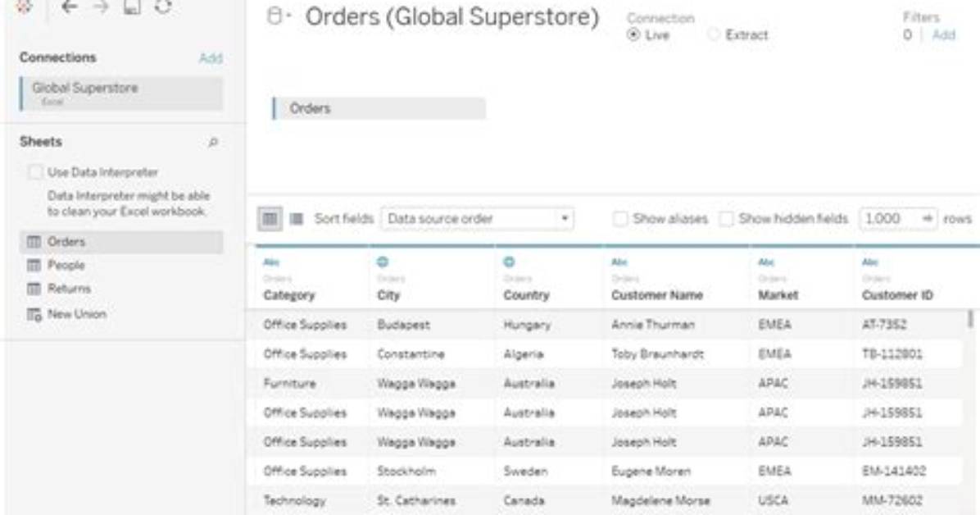Change Market column Abc data type
Image resolution: width=980 pixels, height=515 pixels.
[766, 262]
